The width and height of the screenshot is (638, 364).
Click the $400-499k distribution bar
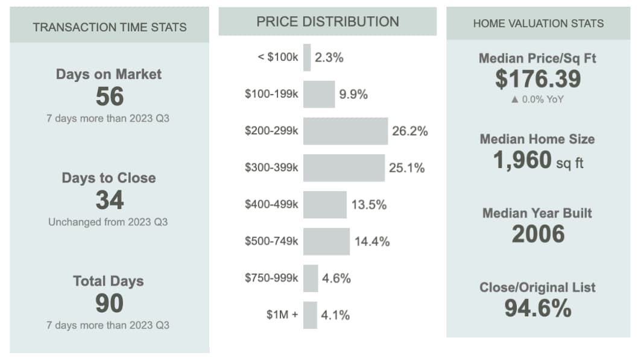325,205
